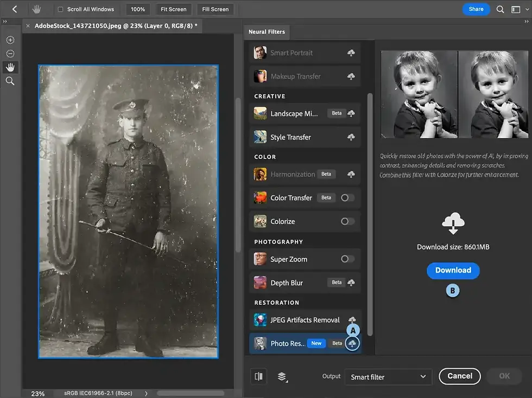This screenshot has width=532, height=398.
Task: Select the Zoom In tool
Action: coord(10,40)
